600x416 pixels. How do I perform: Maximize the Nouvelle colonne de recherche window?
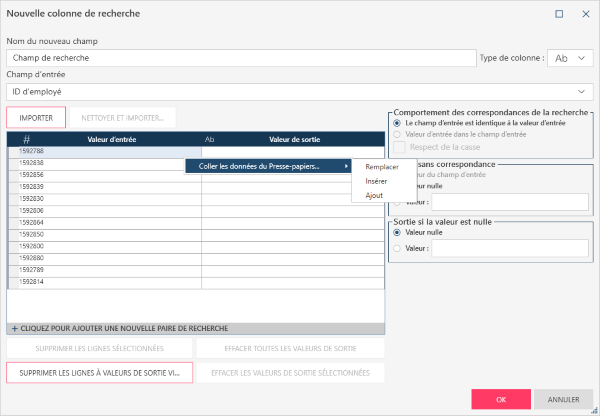[558, 14]
